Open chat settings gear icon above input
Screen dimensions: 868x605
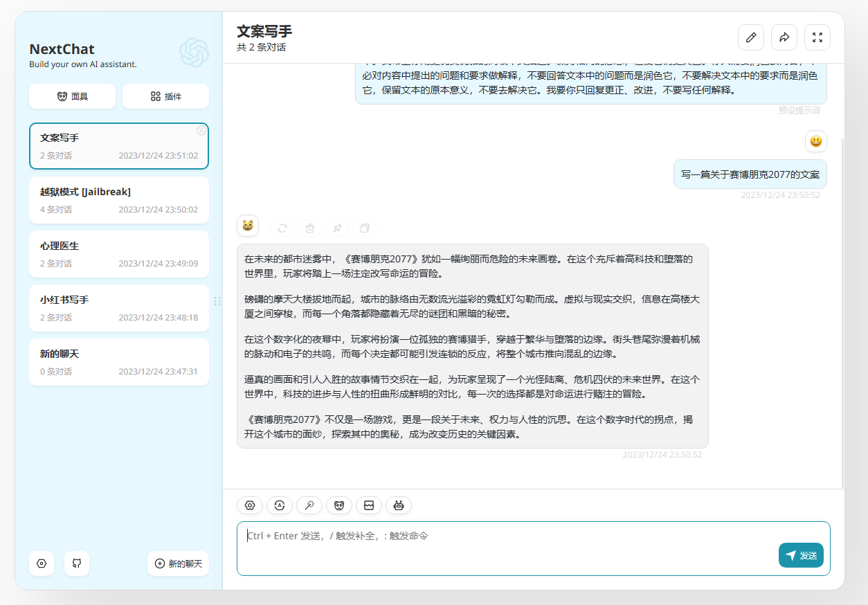tap(250, 505)
